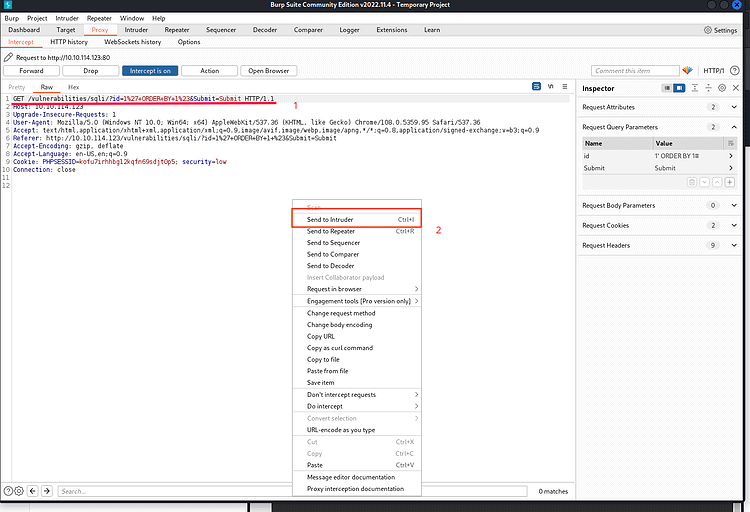Select Send to Comparer menu entry

pos(357,255)
